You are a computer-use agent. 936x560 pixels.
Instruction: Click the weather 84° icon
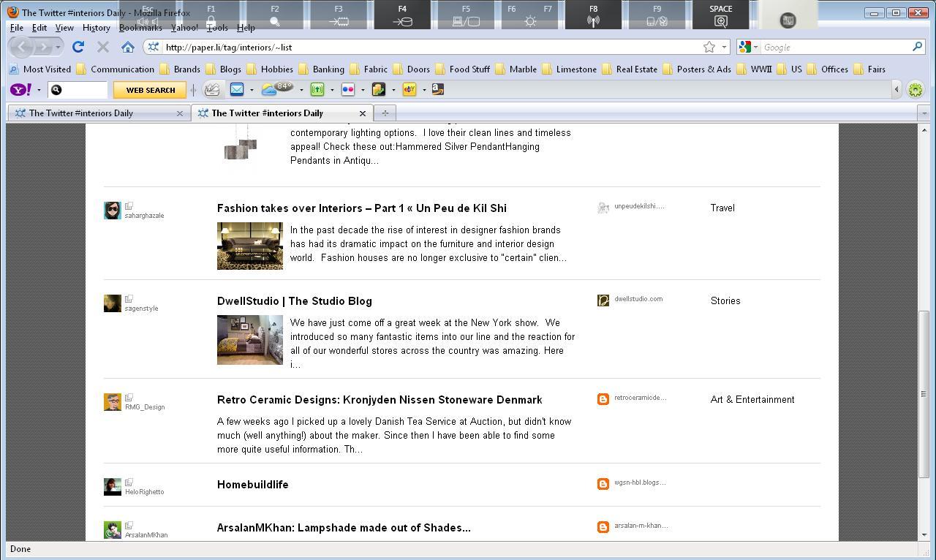277,89
